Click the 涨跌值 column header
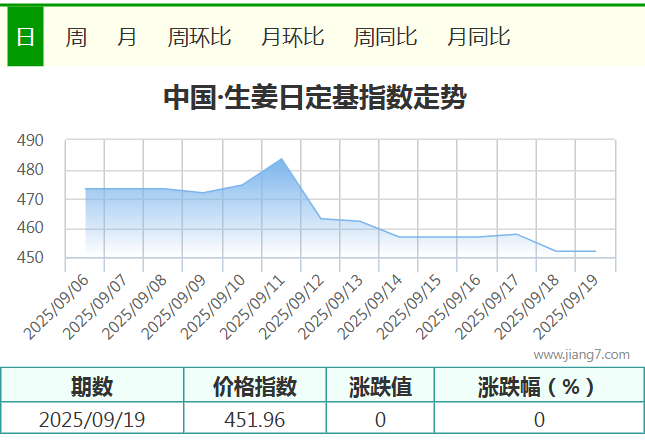Viewport: 645px width, 440px height. [x=380, y=386]
